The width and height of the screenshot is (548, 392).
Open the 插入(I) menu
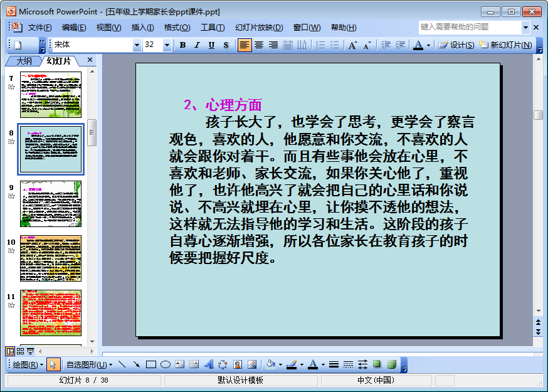click(x=142, y=28)
